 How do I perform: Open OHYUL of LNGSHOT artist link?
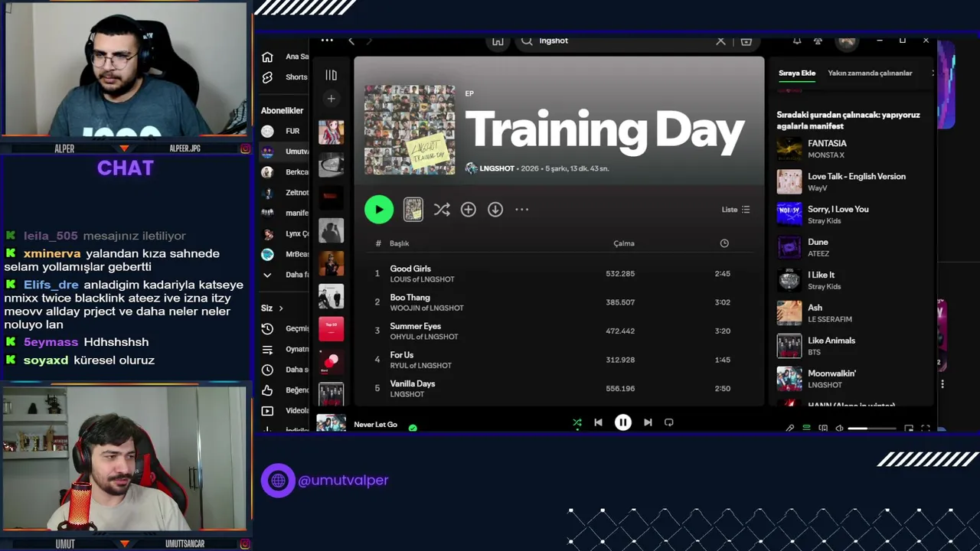424,337
